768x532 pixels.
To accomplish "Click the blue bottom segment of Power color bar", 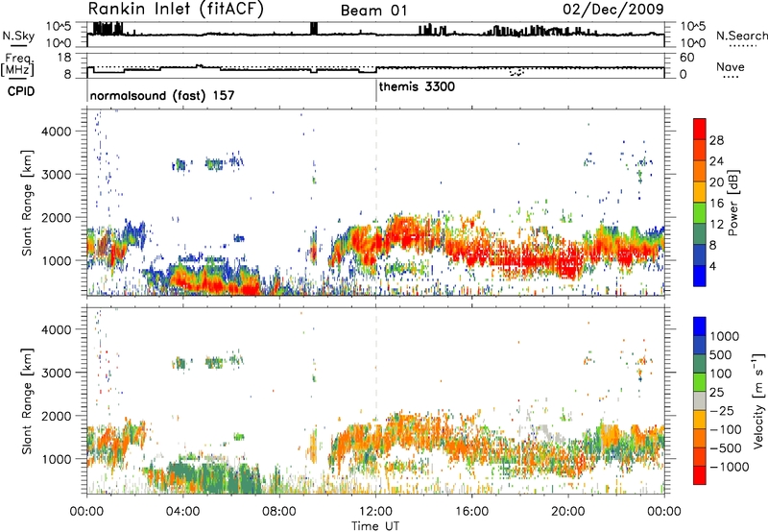I will 700,276.
